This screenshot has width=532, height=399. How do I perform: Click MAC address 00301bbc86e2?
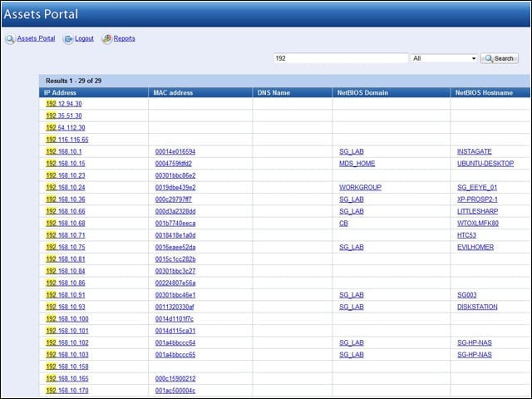point(175,175)
